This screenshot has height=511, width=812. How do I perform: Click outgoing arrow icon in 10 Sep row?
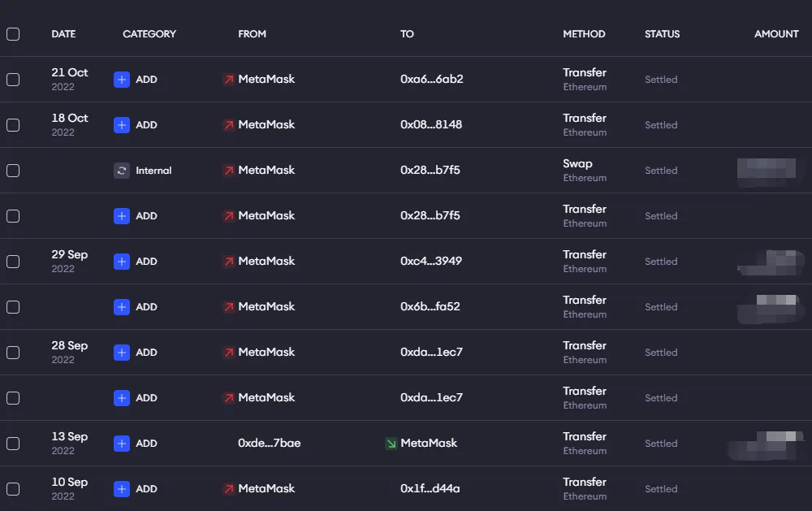pos(228,489)
